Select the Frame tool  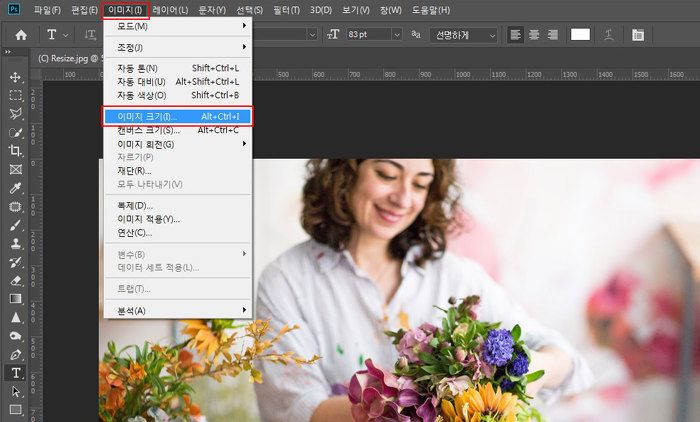(x=16, y=169)
